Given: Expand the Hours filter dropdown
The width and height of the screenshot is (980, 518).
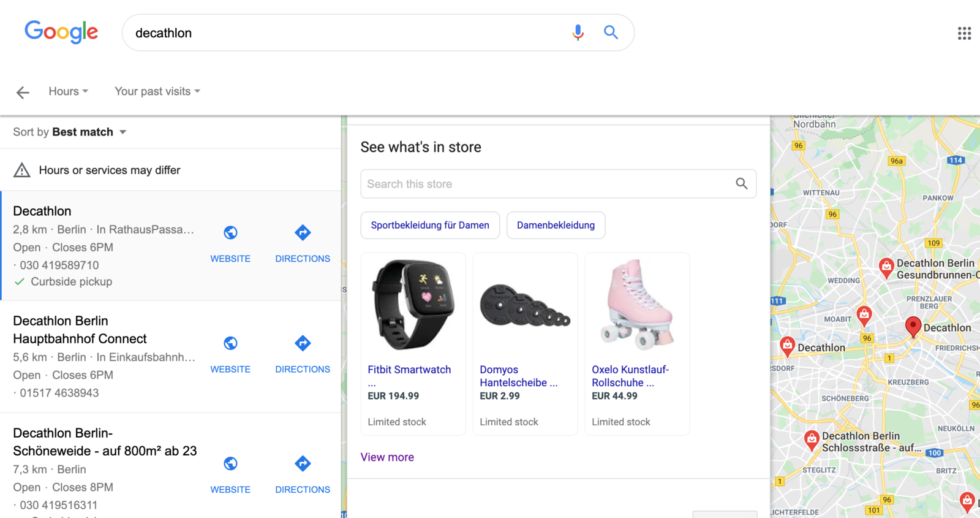Looking at the screenshot, I should [x=69, y=91].
